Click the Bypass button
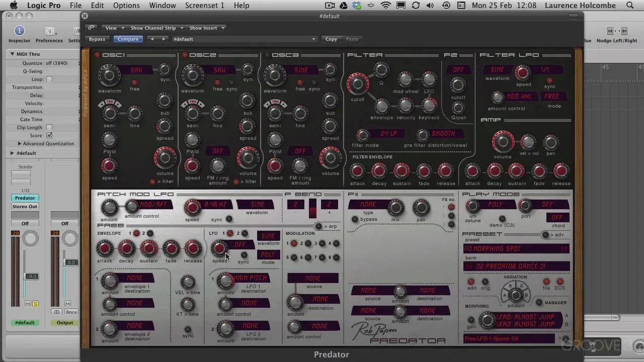Image resolution: width=644 pixels, height=362 pixels. (x=97, y=39)
